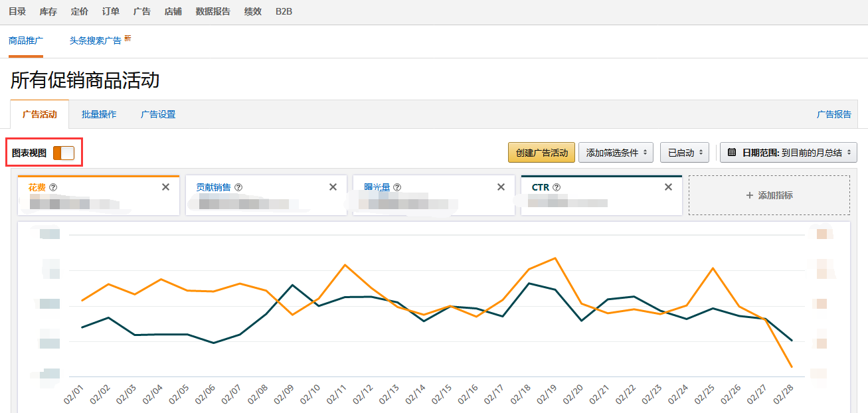The width and height of the screenshot is (868, 413).
Task: Select the 头条搜索广告 tab
Action: (x=95, y=40)
